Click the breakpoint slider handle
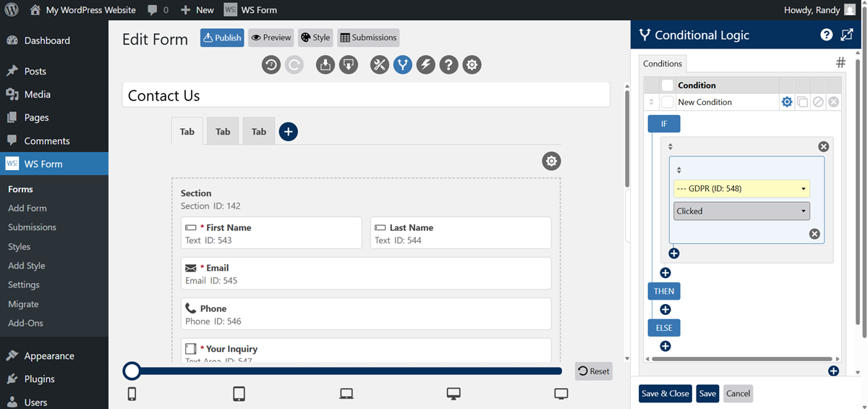The image size is (868, 409). click(x=132, y=371)
